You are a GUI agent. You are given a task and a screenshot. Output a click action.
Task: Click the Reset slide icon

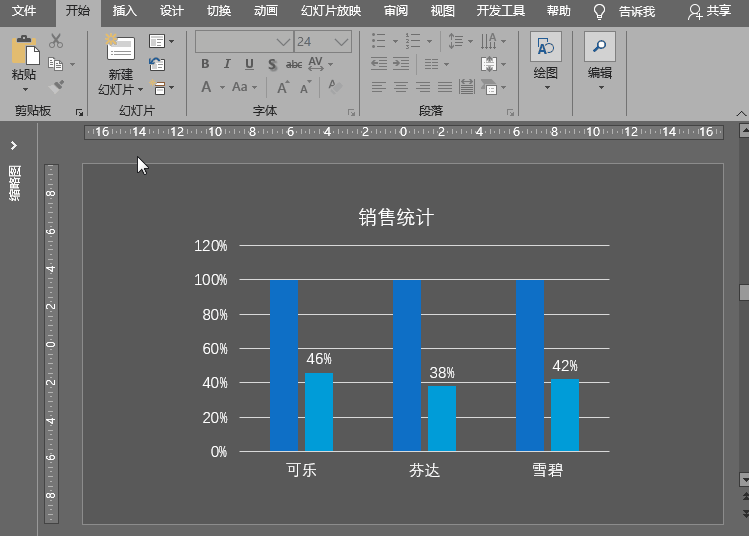click(157, 64)
